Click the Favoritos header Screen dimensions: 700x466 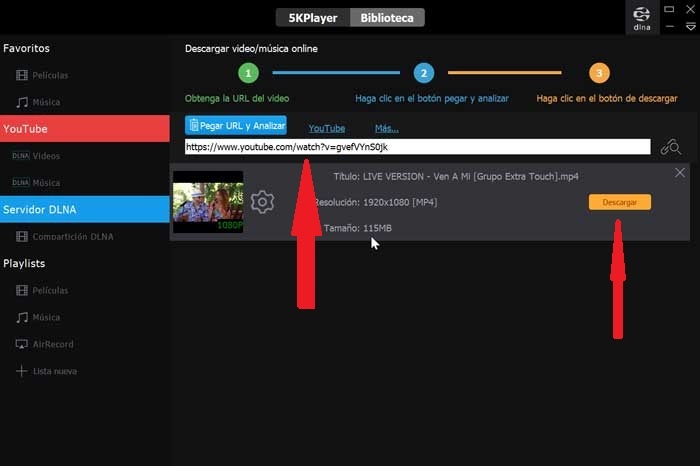coord(26,48)
